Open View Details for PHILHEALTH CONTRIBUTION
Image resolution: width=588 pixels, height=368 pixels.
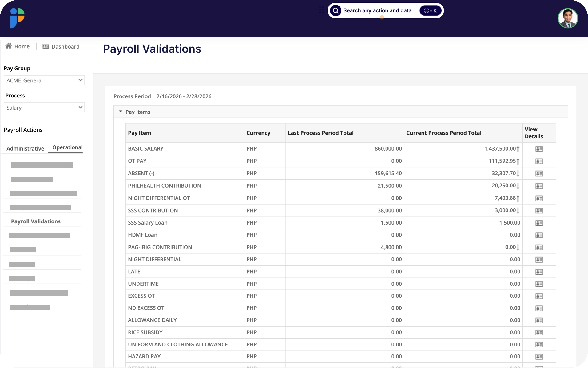539,186
